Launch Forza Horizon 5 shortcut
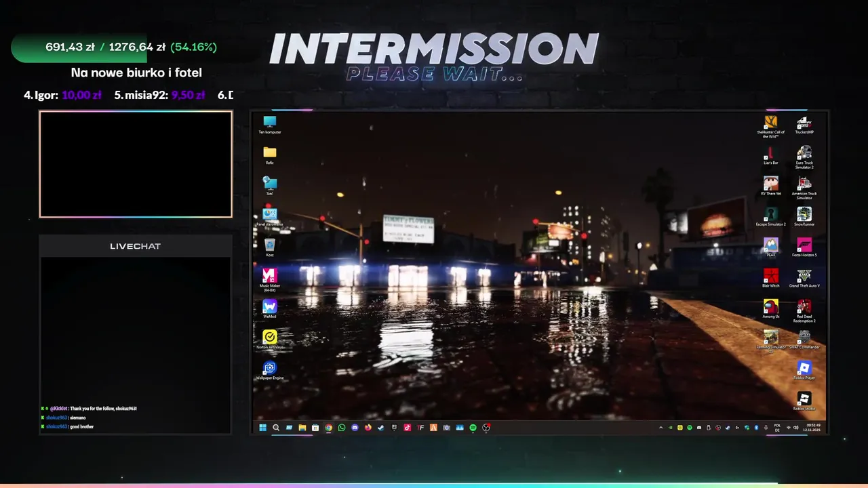Viewport: 868px width, 488px height. [x=804, y=247]
